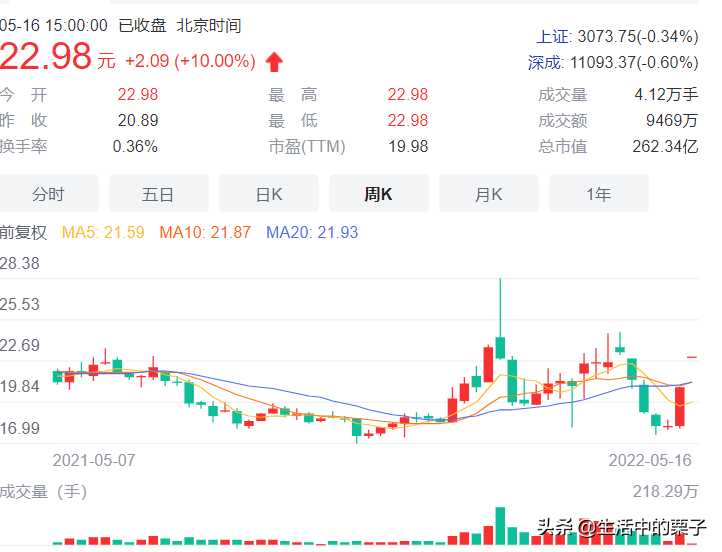Click the 总市值 value 262.34亿
The image size is (722, 552).
tap(665, 146)
